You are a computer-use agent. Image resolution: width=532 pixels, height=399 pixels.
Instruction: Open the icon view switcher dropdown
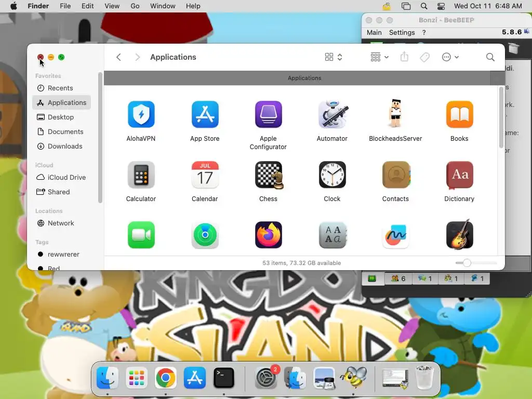click(x=334, y=57)
